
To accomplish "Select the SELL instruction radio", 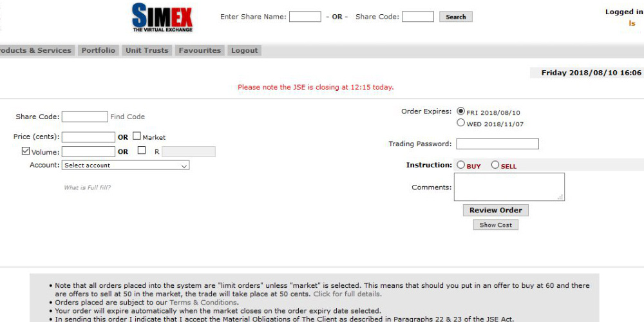I will [495, 165].
